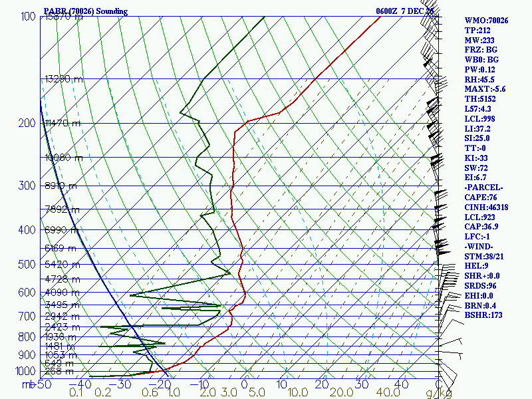Click the TH:5152 thickness value
This screenshot has width=532, height=399.
[x=480, y=99]
